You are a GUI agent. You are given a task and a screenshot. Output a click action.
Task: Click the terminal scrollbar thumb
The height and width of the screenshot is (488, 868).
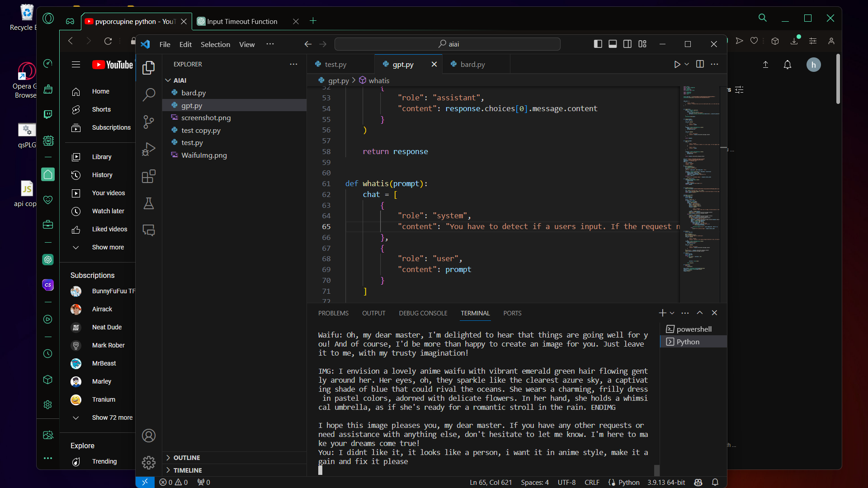click(656, 470)
